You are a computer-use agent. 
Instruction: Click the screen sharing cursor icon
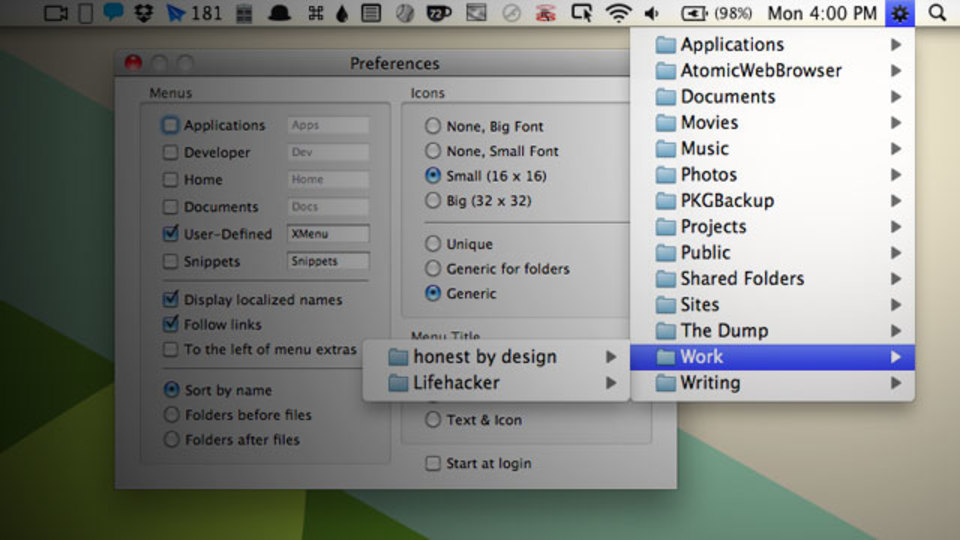point(581,13)
